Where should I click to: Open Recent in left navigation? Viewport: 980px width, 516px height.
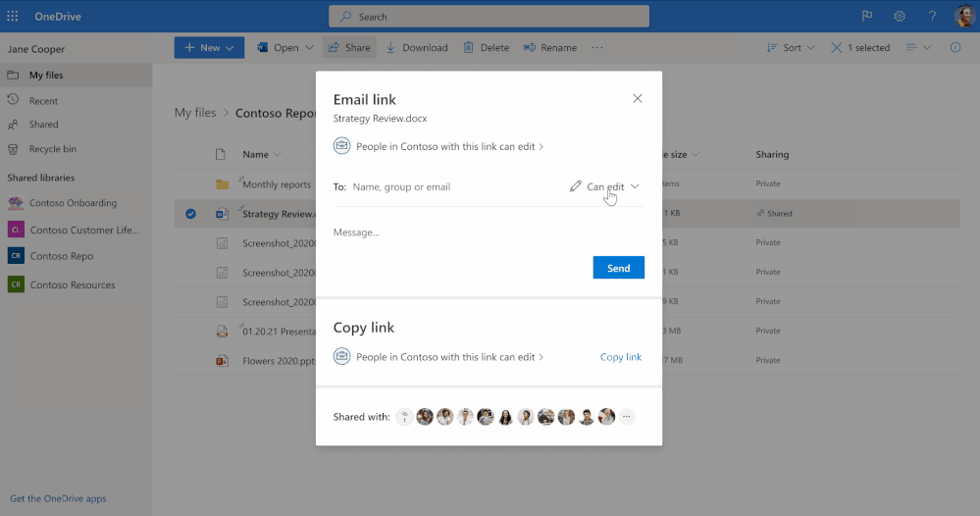(x=43, y=101)
